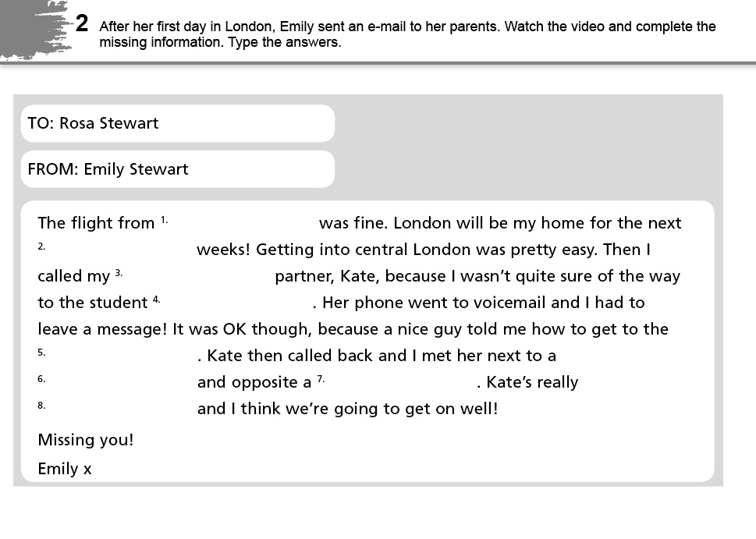The width and height of the screenshot is (756, 539).
Task: Select blank 6 before "and opposite a"
Action: point(121,382)
